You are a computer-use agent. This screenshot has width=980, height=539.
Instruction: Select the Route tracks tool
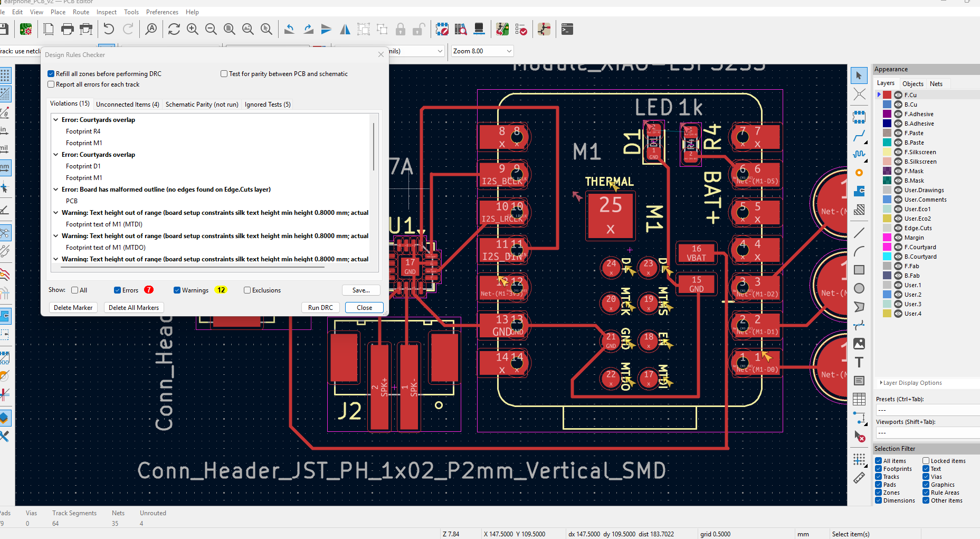[859, 137]
